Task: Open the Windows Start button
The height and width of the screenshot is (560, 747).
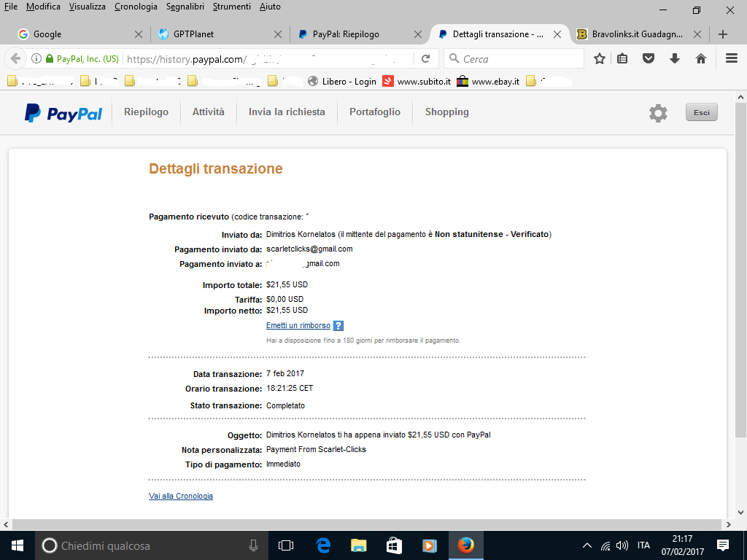Action: tap(18, 545)
